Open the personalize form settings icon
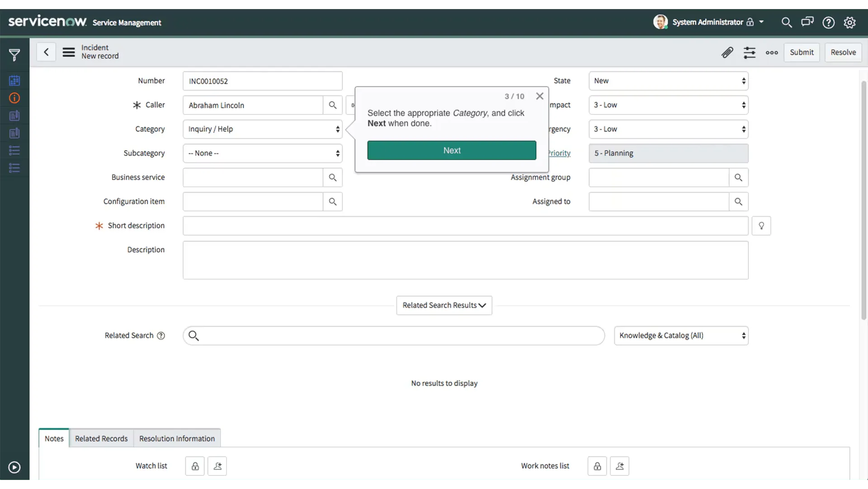 point(749,52)
